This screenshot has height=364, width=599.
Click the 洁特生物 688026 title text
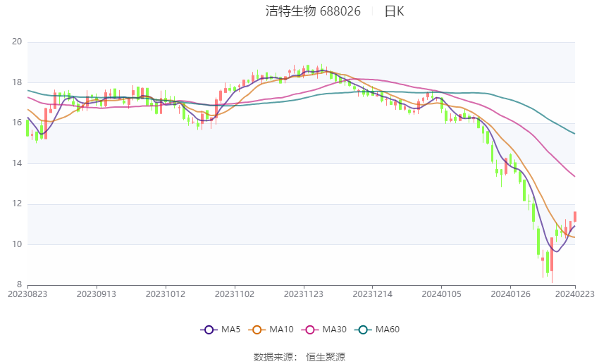[x=313, y=11]
